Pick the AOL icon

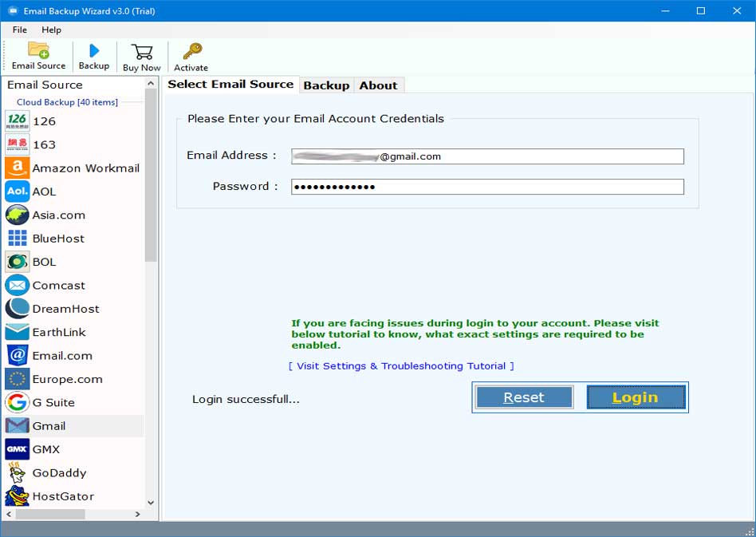tap(18, 192)
